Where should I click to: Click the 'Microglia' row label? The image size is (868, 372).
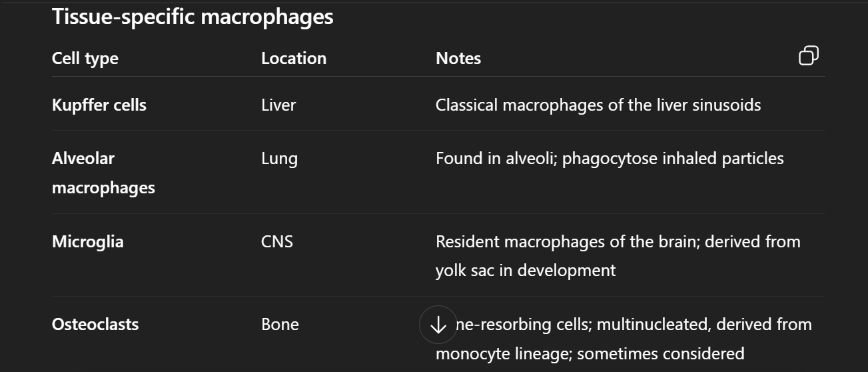pos(87,241)
